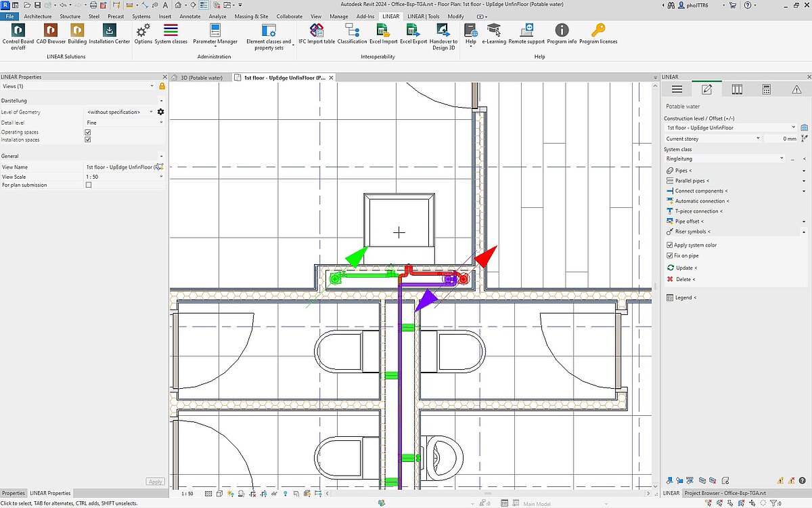Open the 3D (Potable water) view tab
Image resolution: width=812 pixels, height=508 pixels.
(200, 78)
